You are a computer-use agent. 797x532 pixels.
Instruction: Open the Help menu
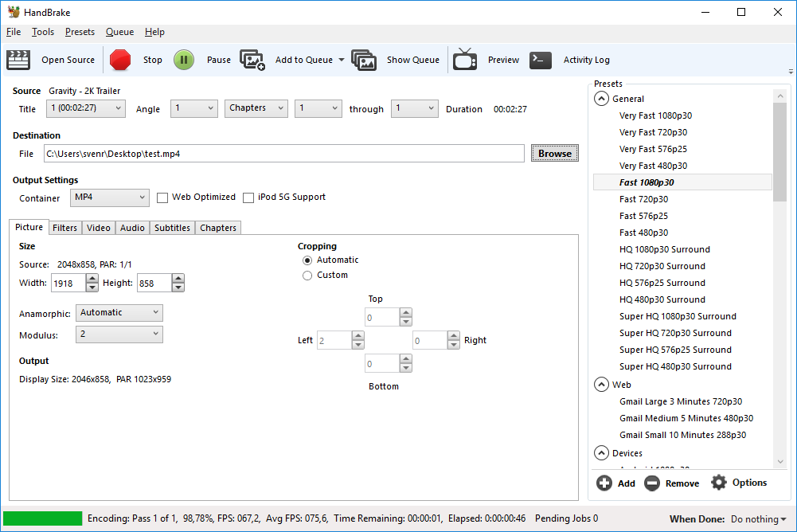coord(154,32)
